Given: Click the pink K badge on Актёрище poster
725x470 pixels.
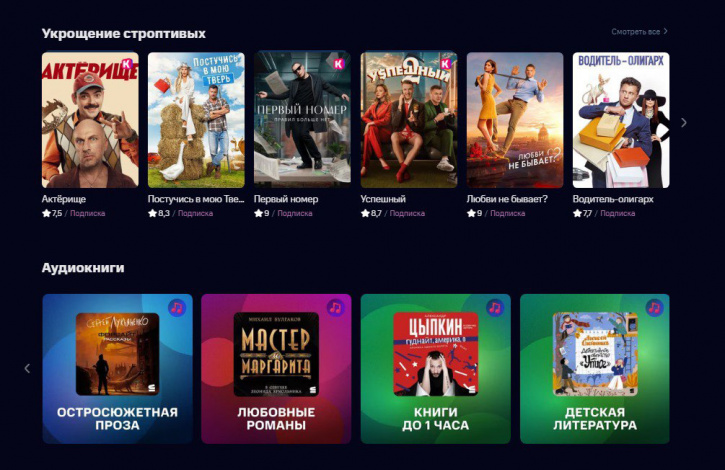Looking at the screenshot, I should point(127,64).
